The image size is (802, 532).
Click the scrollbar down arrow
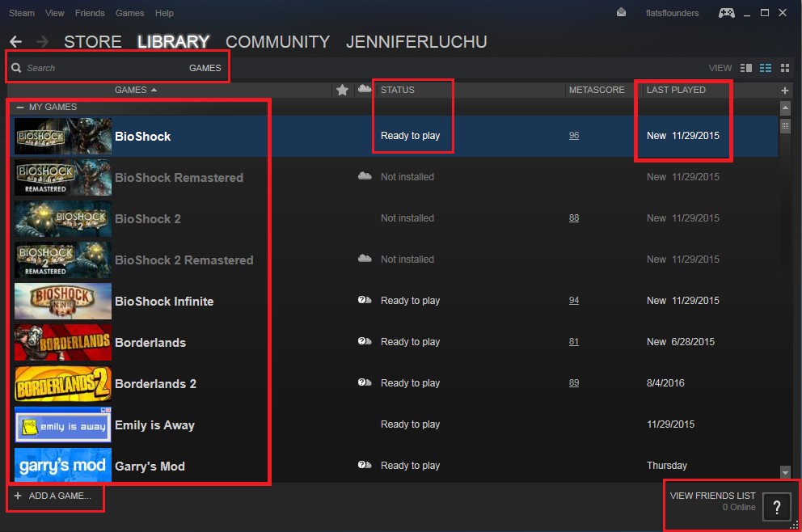[785, 472]
